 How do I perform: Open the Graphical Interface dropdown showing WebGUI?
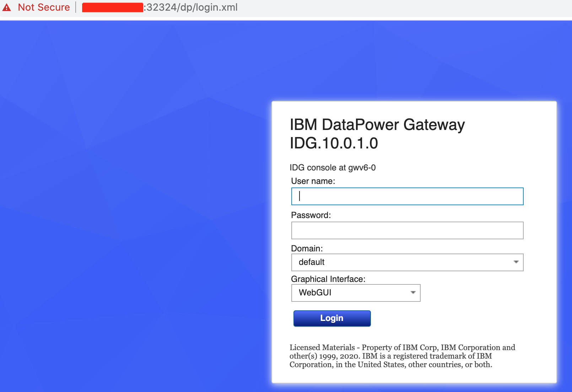point(356,293)
